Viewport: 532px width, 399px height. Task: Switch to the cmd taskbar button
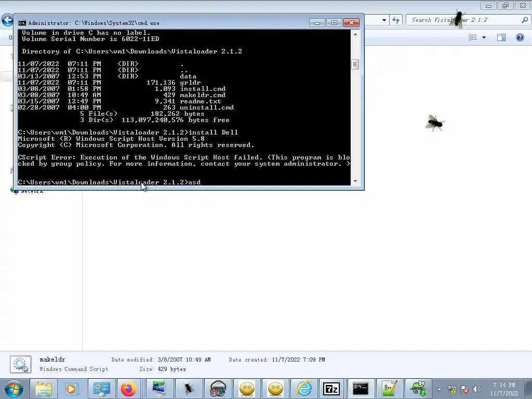click(361, 389)
